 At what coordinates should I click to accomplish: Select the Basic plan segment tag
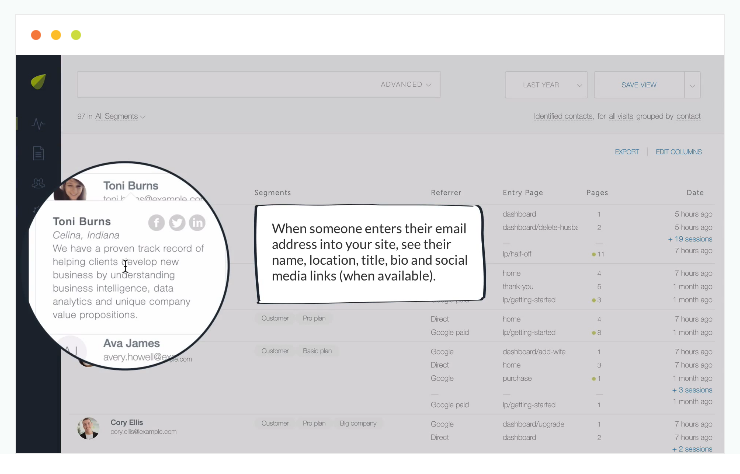tap(317, 351)
